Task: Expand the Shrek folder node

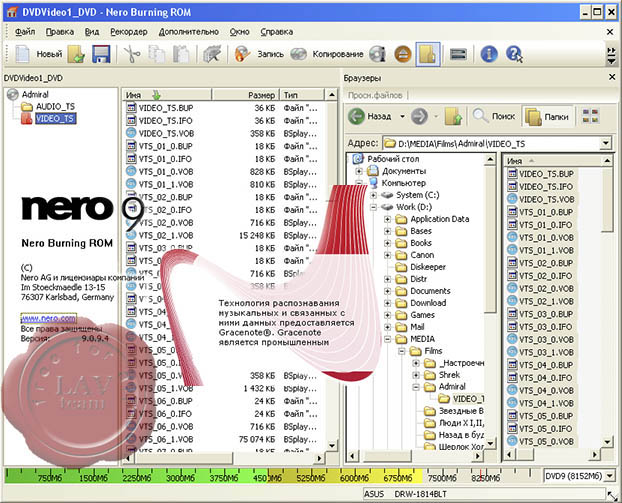Action: pyautogui.click(x=416, y=375)
